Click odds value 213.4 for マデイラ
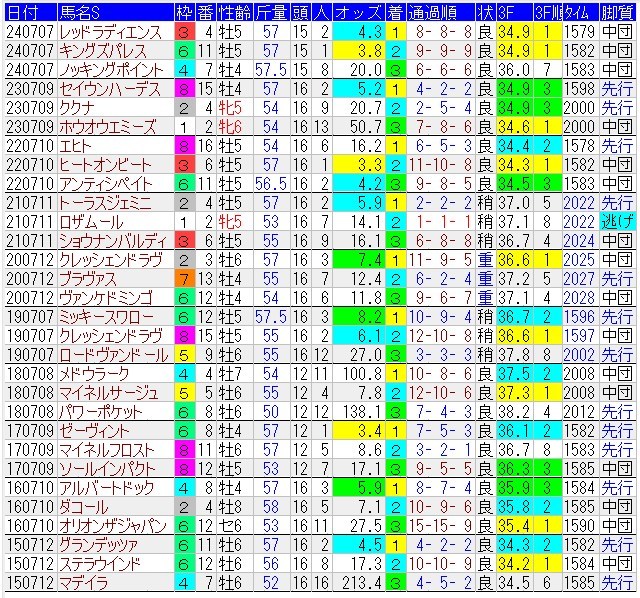640x598 pixels. [x=362, y=583]
